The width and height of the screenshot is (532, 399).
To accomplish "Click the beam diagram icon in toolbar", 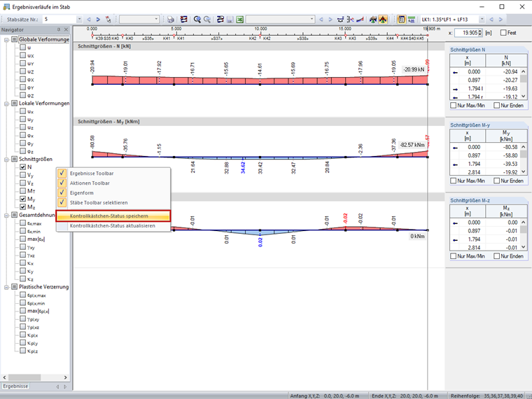I will pyautogui.click(x=340, y=20).
